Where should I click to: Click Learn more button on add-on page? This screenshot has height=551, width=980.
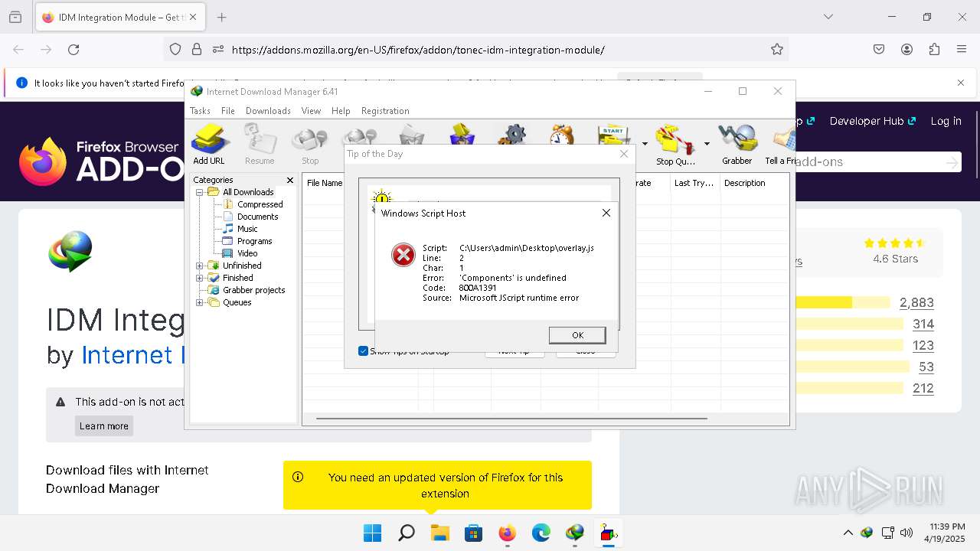coord(104,426)
